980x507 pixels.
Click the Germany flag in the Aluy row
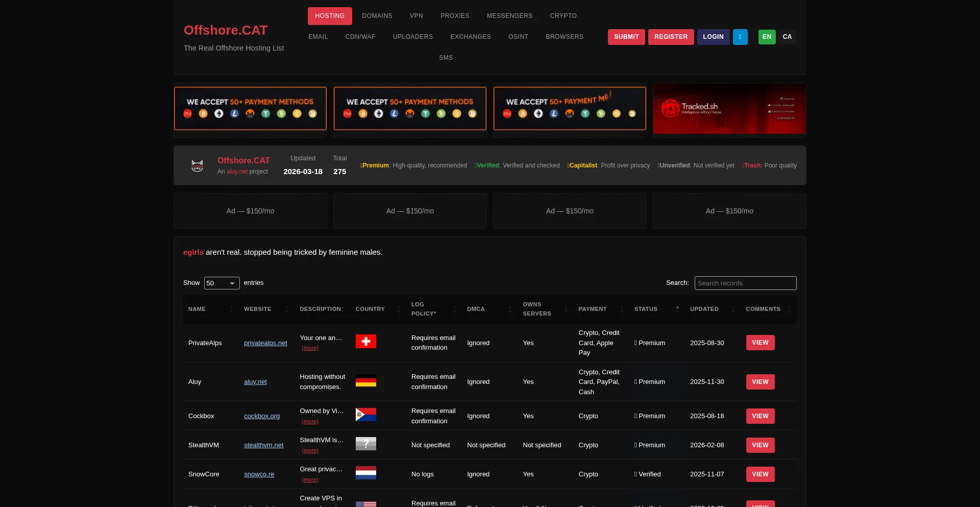[x=366, y=380]
